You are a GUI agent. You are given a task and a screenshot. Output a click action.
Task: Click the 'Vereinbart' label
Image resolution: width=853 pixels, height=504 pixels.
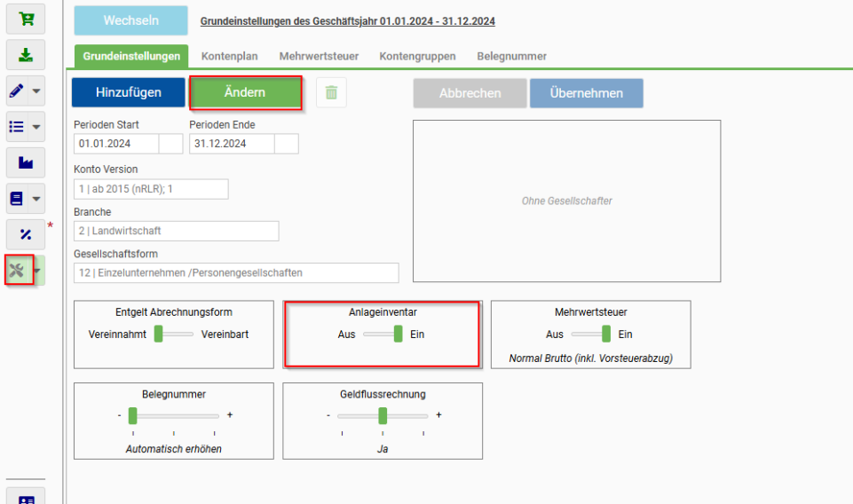click(225, 335)
